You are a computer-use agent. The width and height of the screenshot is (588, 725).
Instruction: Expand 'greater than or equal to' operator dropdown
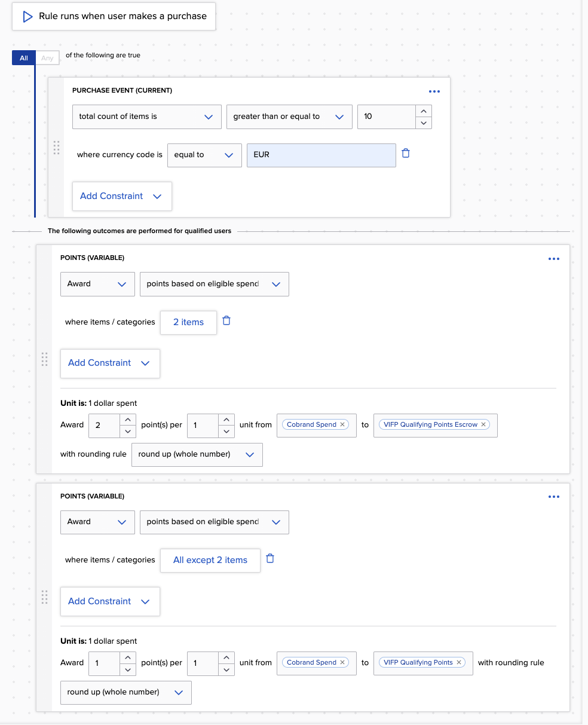288,117
